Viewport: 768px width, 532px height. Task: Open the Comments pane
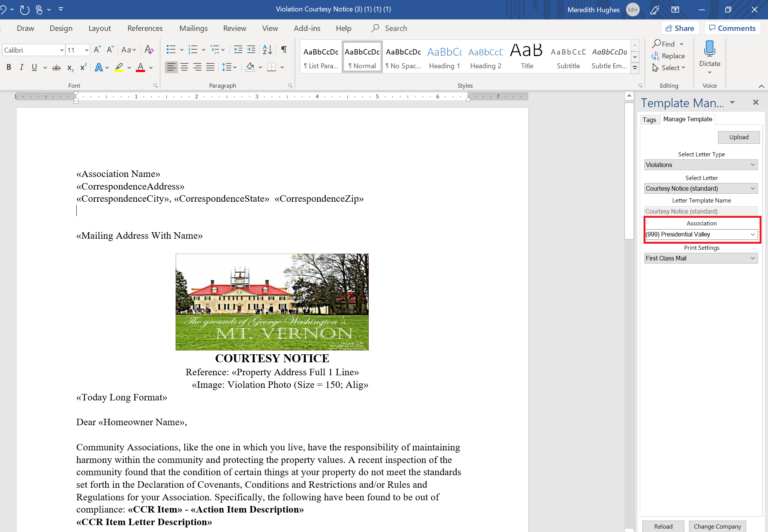coord(733,28)
